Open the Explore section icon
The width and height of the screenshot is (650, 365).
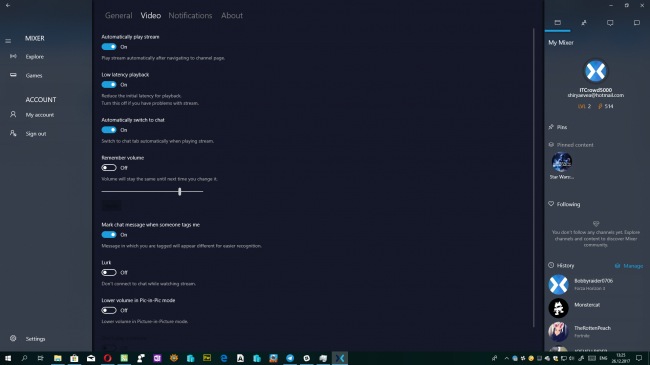(13, 56)
